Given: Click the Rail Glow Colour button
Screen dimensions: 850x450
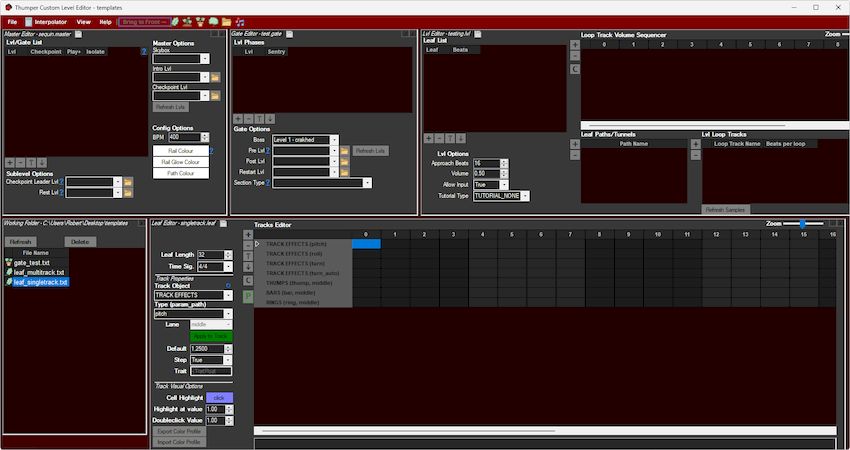Looking at the screenshot, I should (181, 162).
